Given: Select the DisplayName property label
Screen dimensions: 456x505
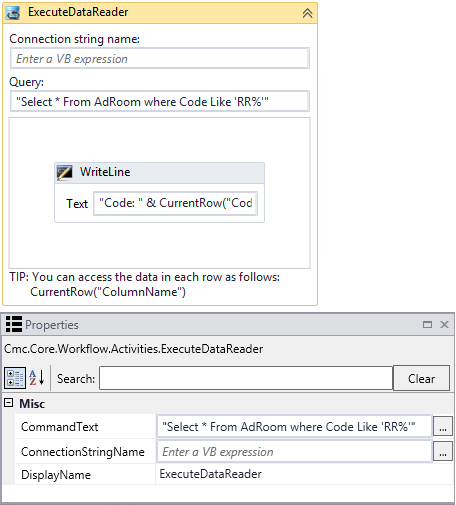Looking at the screenshot, I should (x=56, y=475).
